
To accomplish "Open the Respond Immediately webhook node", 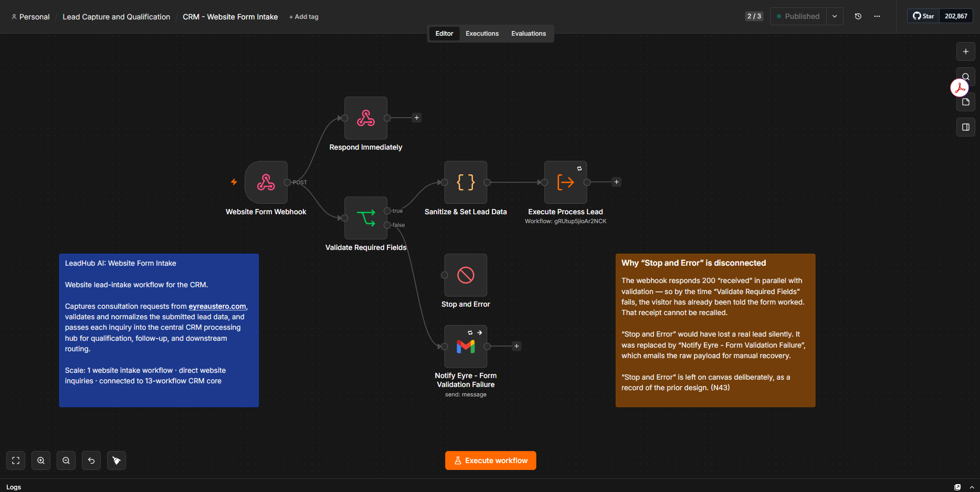I will (366, 118).
